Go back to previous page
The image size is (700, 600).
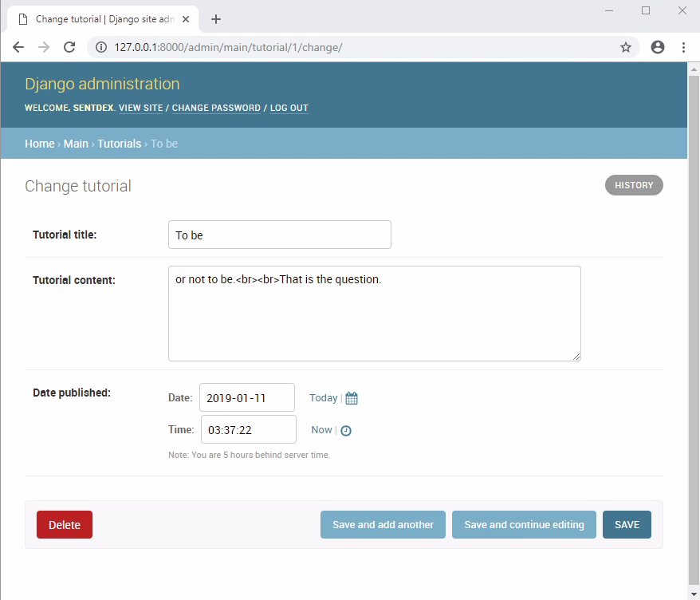[18, 47]
